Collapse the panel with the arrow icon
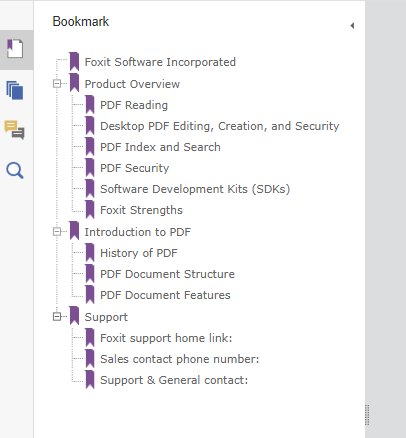The image size is (406, 438). (x=352, y=25)
